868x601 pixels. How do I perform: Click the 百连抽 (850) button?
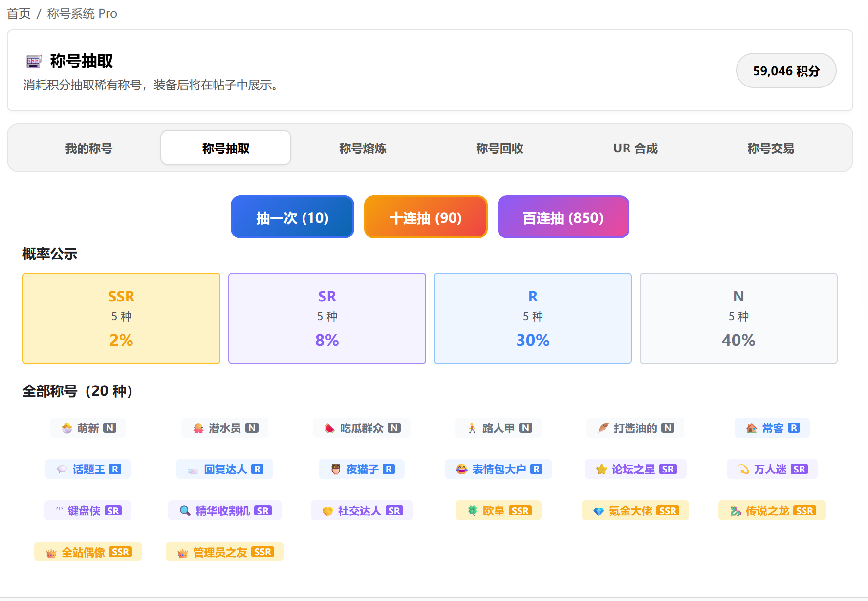click(x=563, y=217)
